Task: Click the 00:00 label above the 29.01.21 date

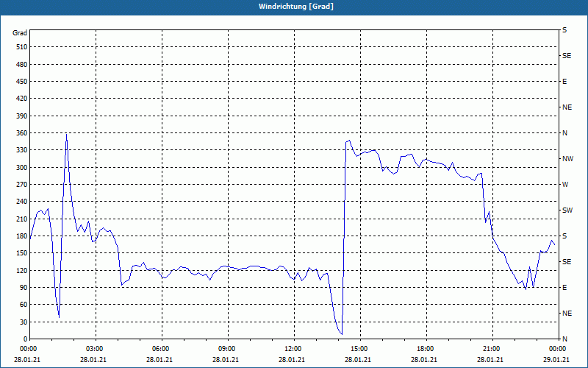Action: coord(558,349)
